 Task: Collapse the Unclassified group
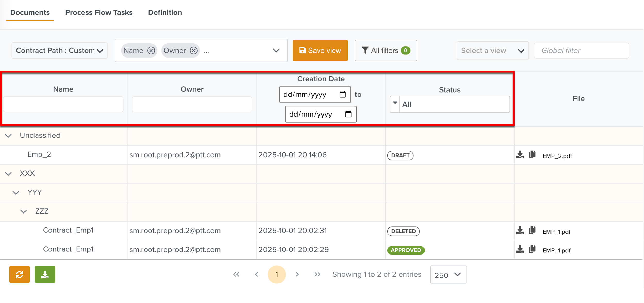click(8, 136)
